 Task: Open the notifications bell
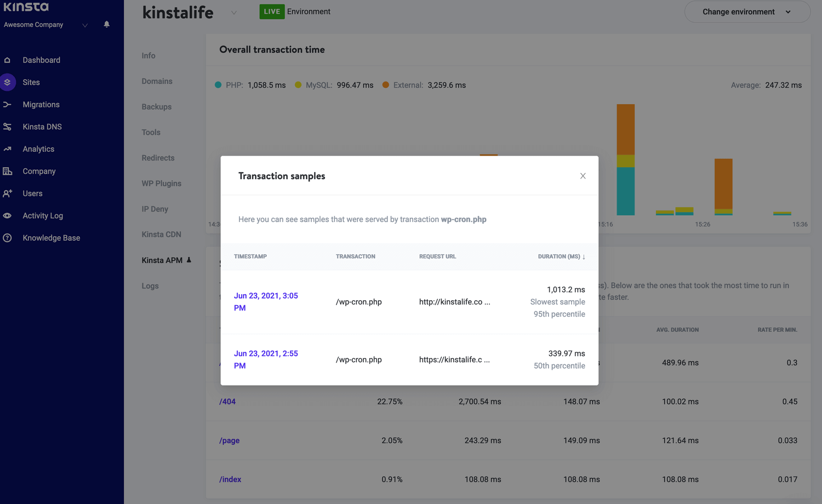(x=106, y=25)
